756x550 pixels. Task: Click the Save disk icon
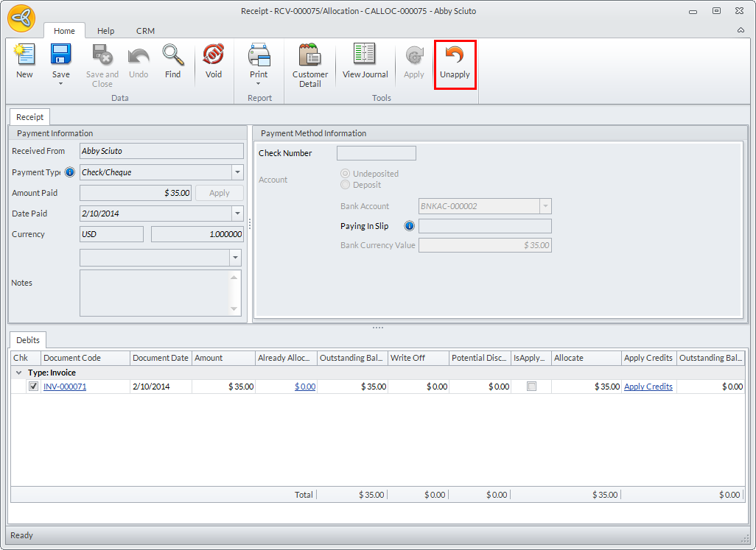[60, 56]
